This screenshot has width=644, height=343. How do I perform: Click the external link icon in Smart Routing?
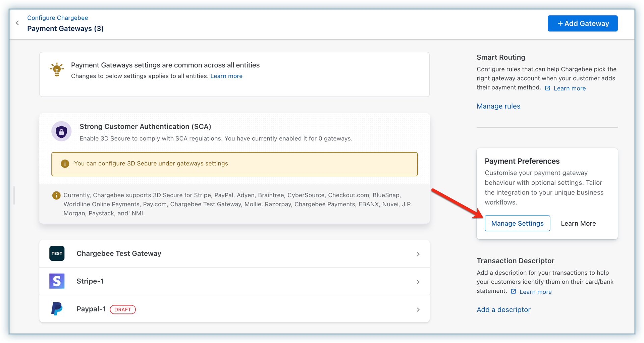coord(547,88)
